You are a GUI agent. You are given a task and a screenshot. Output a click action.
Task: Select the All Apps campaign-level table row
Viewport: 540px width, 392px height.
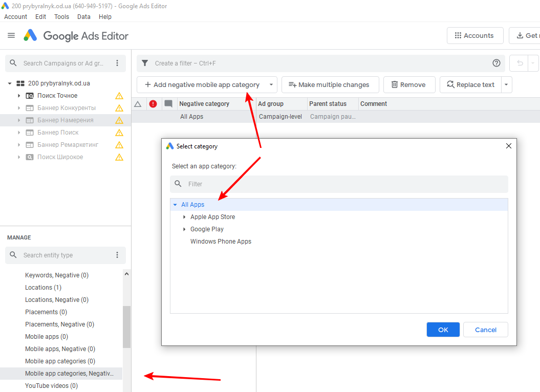[336, 117]
